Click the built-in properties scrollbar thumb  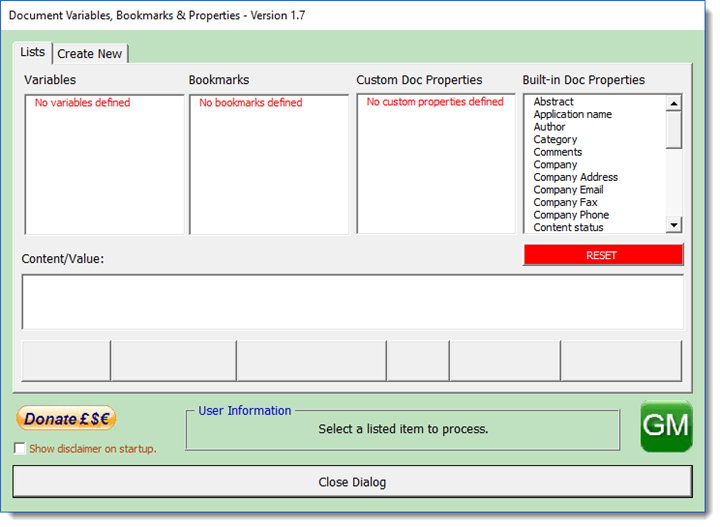pyautogui.click(x=674, y=130)
